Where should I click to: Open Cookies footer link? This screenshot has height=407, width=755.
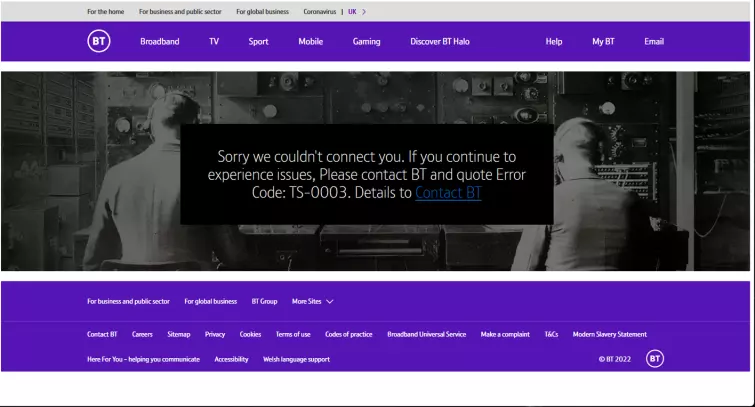click(x=250, y=334)
